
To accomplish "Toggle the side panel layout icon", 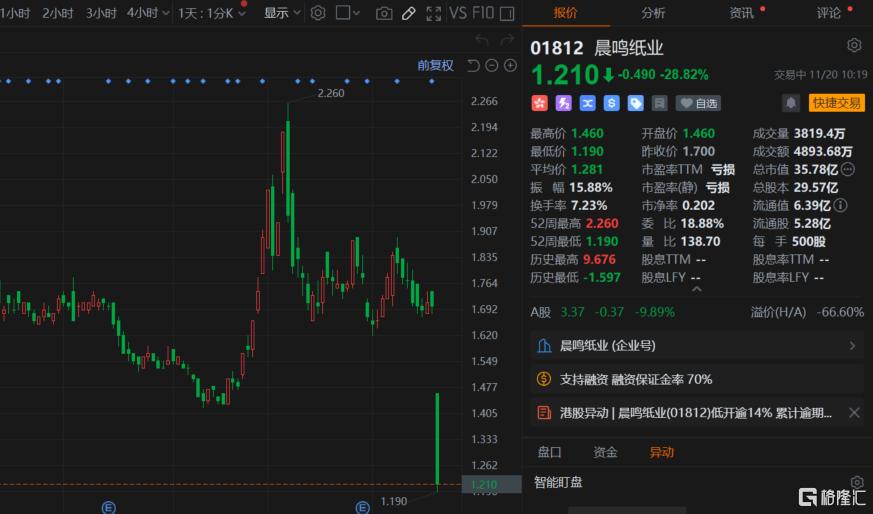I will (507, 13).
